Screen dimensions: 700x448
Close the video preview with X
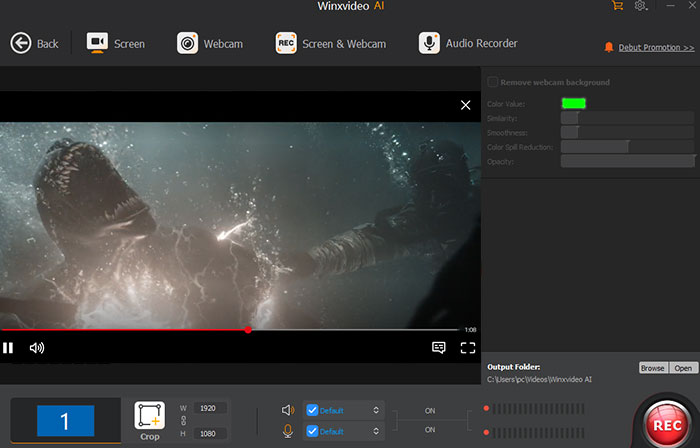point(465,105)
